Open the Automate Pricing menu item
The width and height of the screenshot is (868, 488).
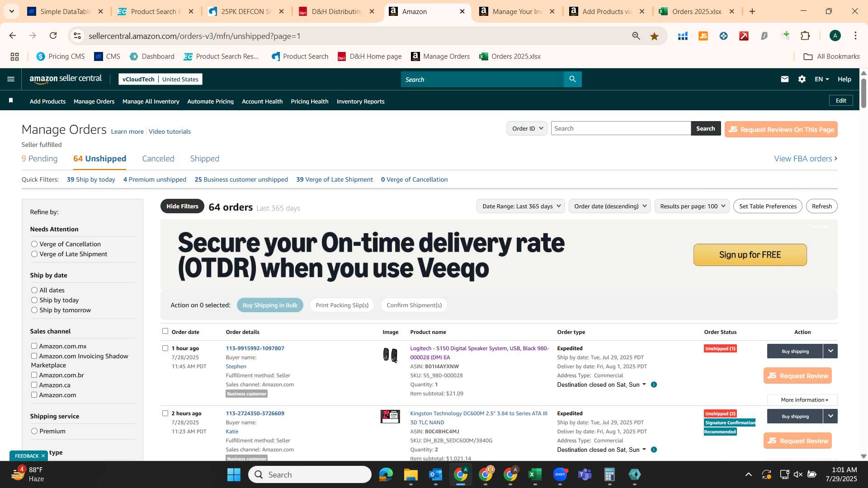pos(210,101)
